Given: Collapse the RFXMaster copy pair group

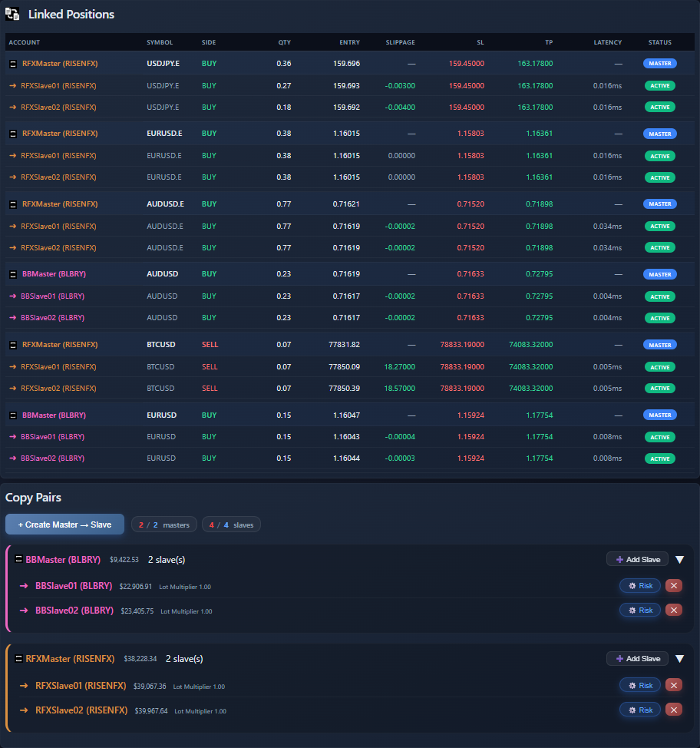Looking at the screenshot, I should pos(680,659).
